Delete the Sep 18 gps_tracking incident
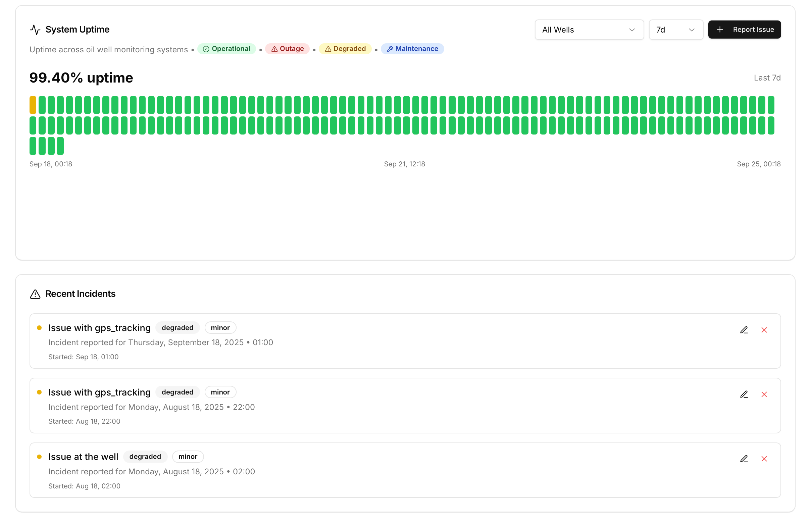Image resolution: width=812 pixels, height=526 pixels. click(x=764, y=330)
